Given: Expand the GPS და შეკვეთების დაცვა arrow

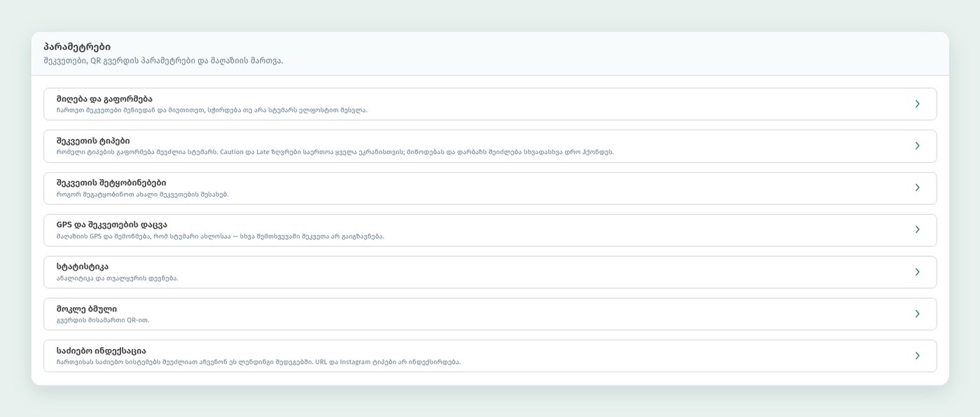Looking at the screenshot, I should point(917,229).
